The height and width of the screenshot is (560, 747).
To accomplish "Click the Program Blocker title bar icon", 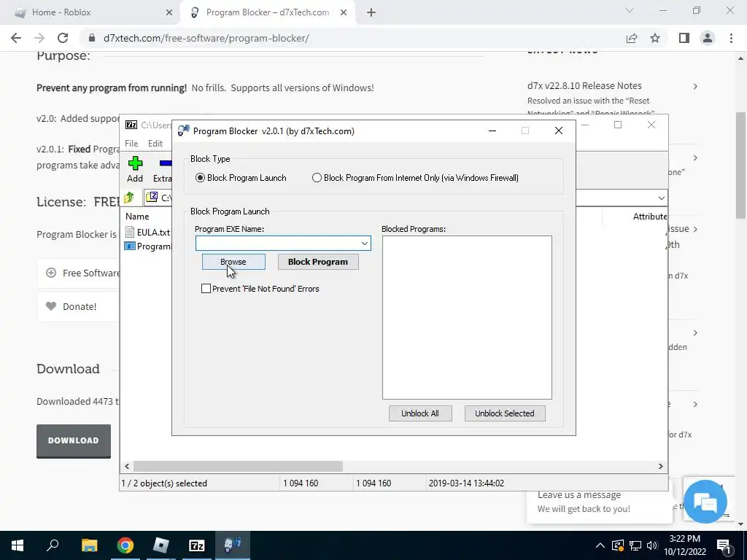I will [x=183, y=131].
